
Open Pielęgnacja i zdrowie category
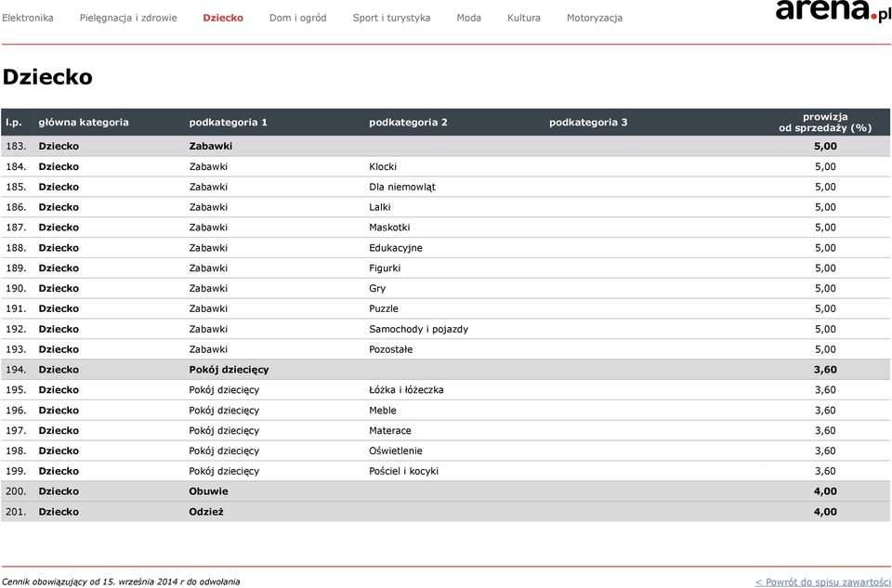point(128,18)
